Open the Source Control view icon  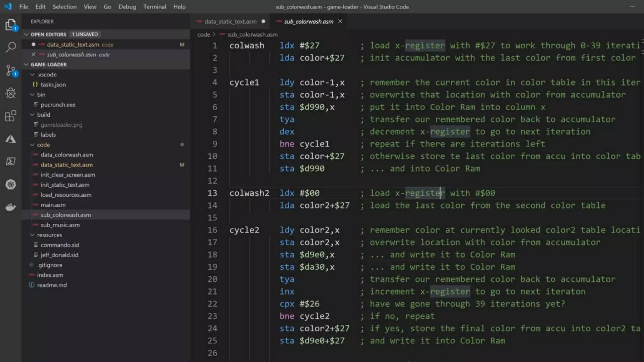tap(11, 70)
